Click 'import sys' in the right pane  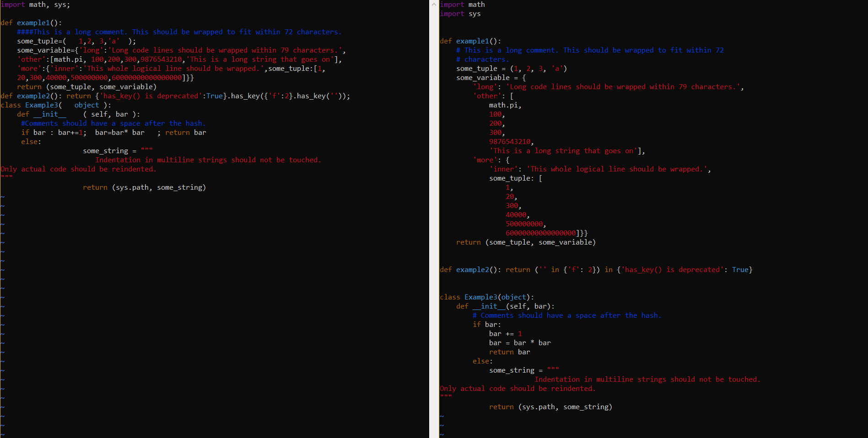point(460,14)
